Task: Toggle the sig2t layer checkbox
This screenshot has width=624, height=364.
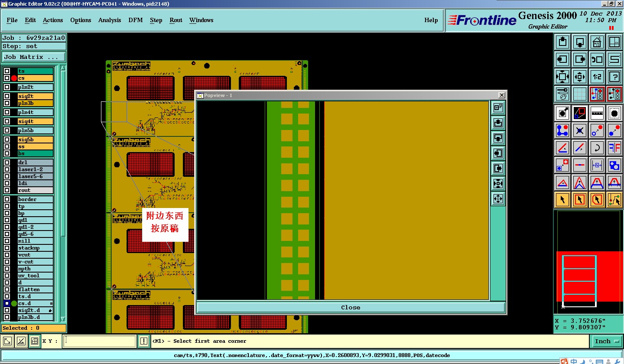Action: 7,96
